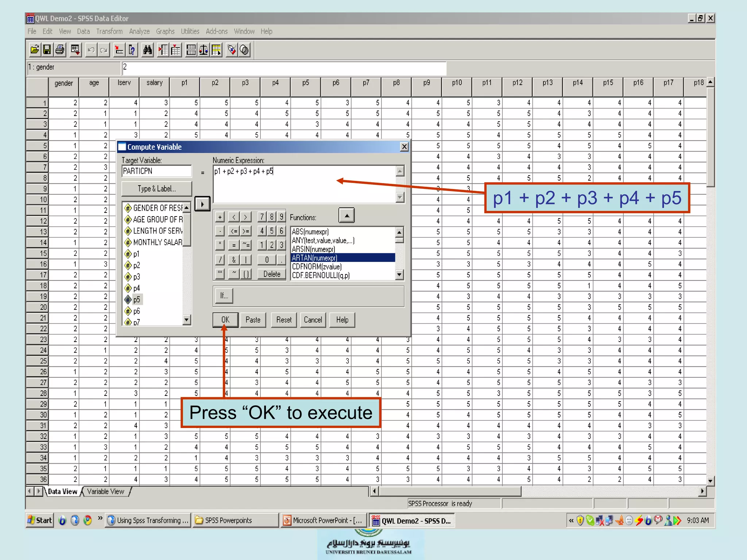Click the Reset button in the dialog
This screenshot has width=747, height=560.
[x=284, y=320]
